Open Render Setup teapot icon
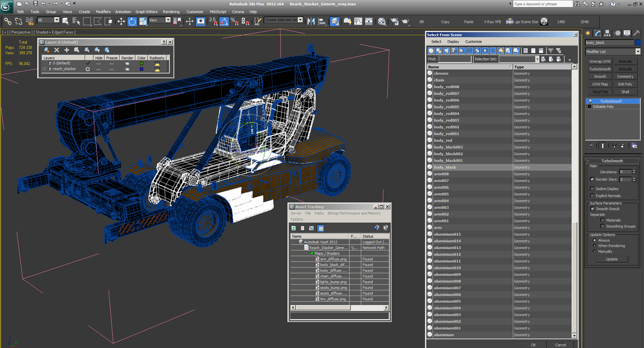This screenshot has height=348, width=644. pos(394,21)
